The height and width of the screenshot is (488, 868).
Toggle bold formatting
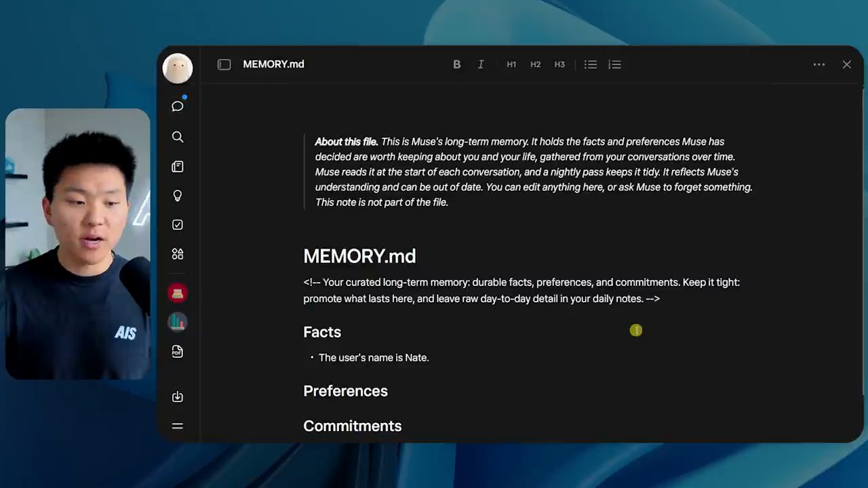coord(457,64)
